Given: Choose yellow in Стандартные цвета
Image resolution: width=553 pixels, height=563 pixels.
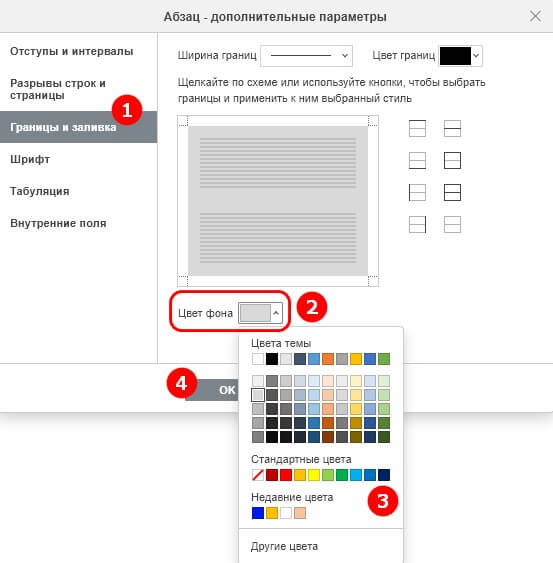Looking at the screenshot, I should click(314, 475).
